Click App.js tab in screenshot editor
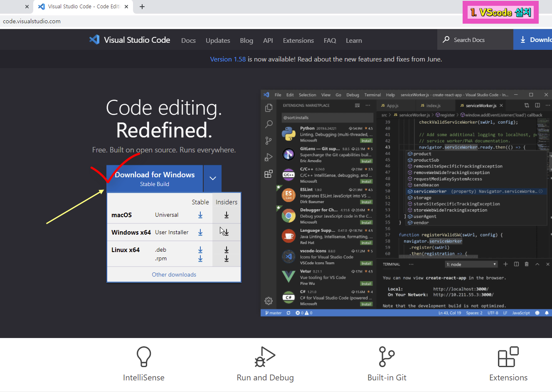The height and width of the screenshot is (392, 552). pos(392,105)
